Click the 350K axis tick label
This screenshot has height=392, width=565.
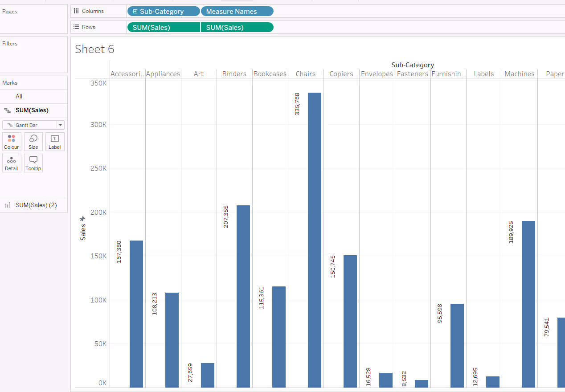coord(98,83)
